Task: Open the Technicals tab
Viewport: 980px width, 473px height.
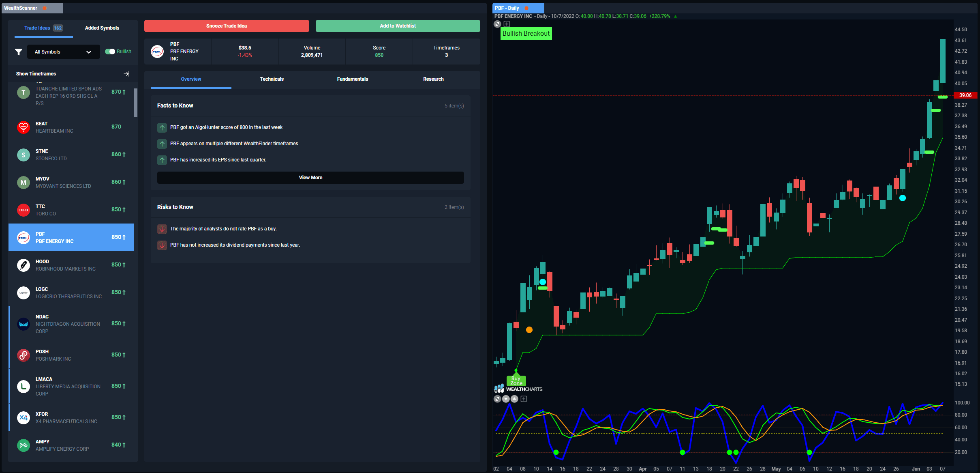Action: tap(272, 79)
